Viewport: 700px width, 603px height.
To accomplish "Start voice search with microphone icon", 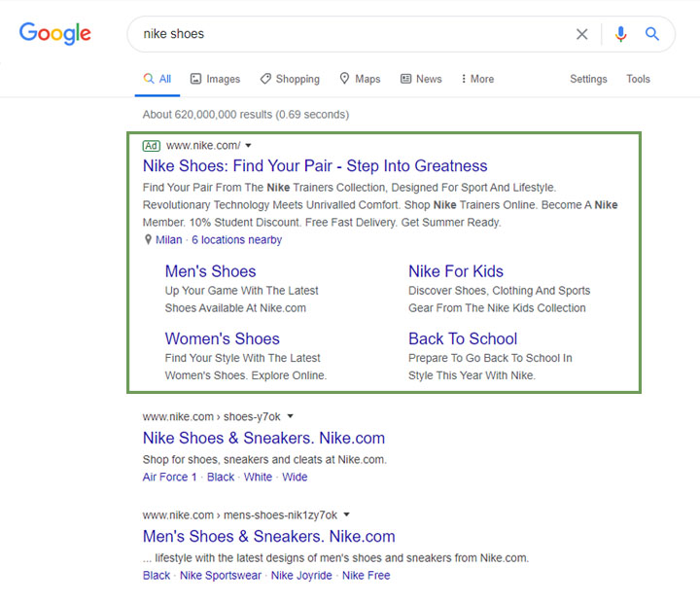I will [x=620, y=34].
